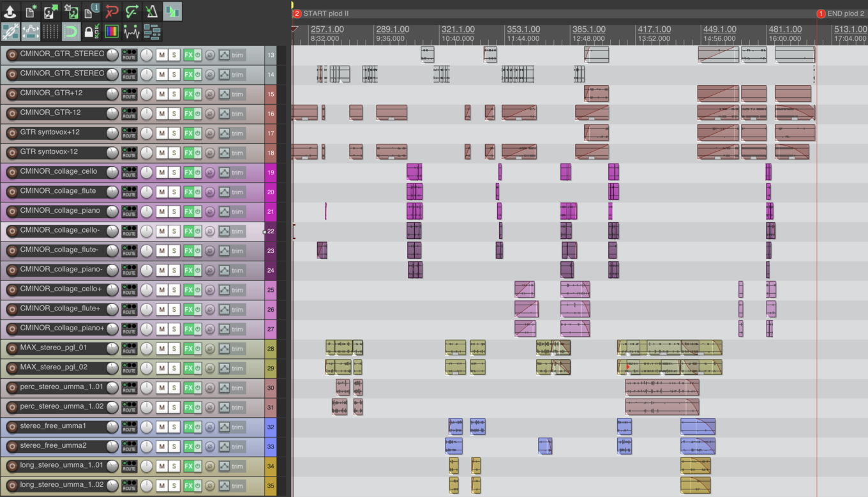Open ROUTE button on CMINOR_collage_flute track
Image resolution: width=868 pixels, height=497 pixels.
click(130, 192)
